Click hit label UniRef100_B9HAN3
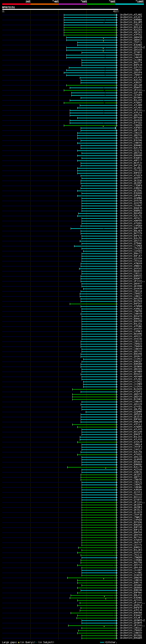Image resolution: width=146 pixels, height=644 pixels. tap(131, 145)
